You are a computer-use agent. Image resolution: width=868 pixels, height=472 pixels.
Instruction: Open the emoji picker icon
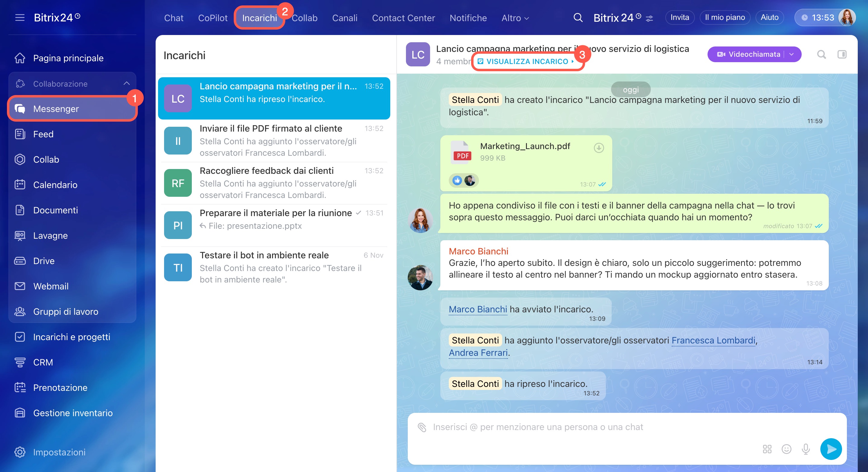[x=786, y=449]
